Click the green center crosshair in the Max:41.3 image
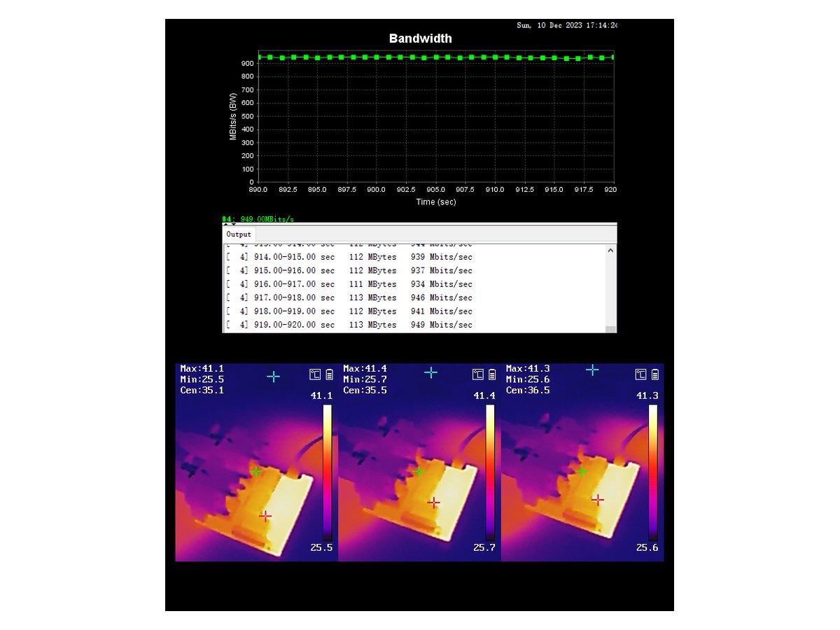This screenshot has height=630, width=840. click(x=582, y=472)
